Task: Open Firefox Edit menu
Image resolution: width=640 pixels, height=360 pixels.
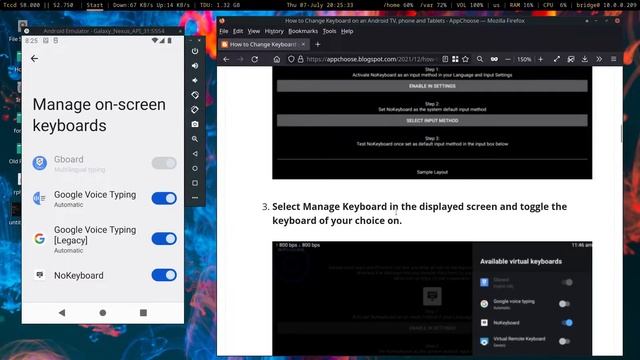Action: click(x=238, y=31)
